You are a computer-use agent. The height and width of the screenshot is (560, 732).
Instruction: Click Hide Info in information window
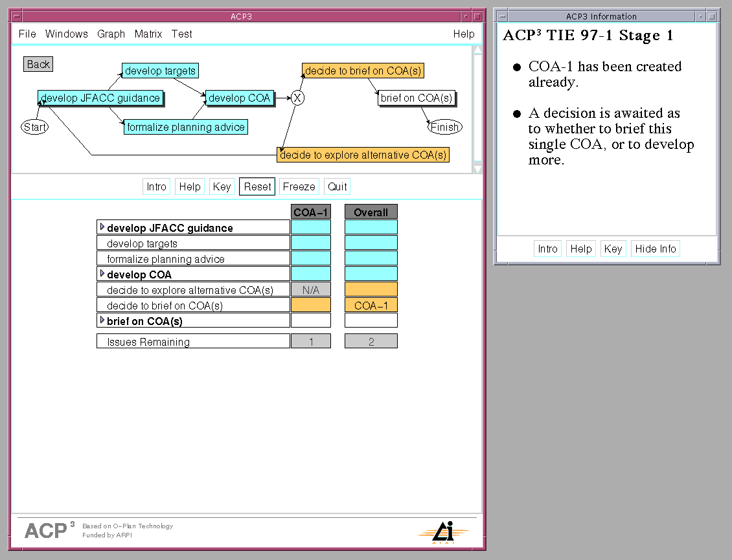pos(655,249)
